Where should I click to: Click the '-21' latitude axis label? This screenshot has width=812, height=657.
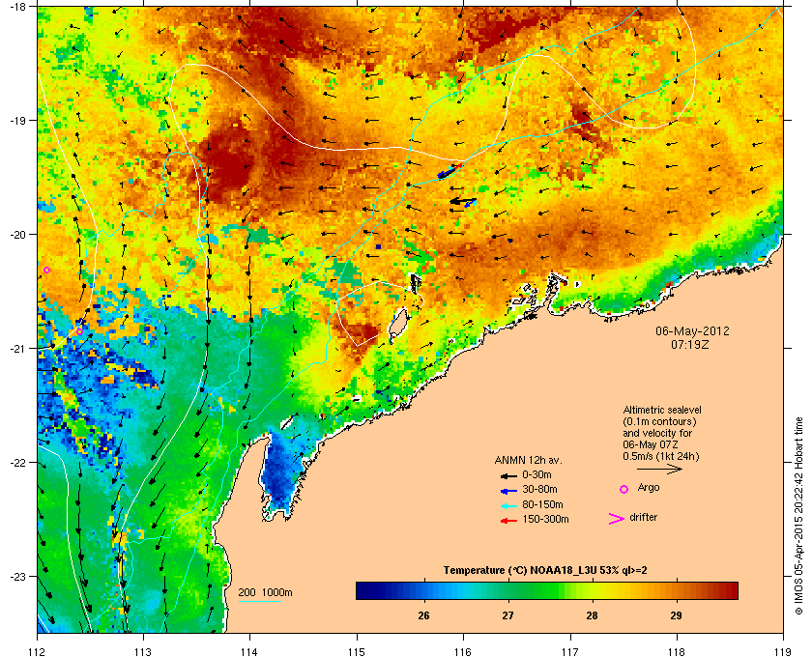tap(18, 348)
